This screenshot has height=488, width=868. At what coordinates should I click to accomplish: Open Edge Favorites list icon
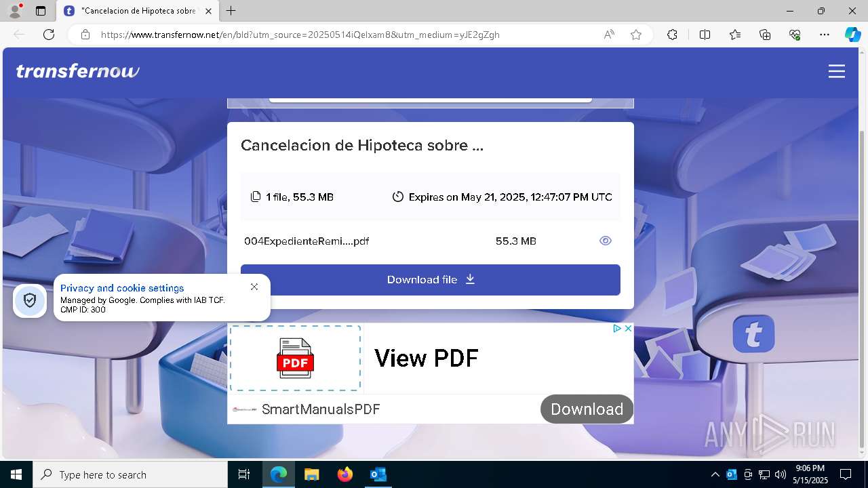click(x=735, y=35)
